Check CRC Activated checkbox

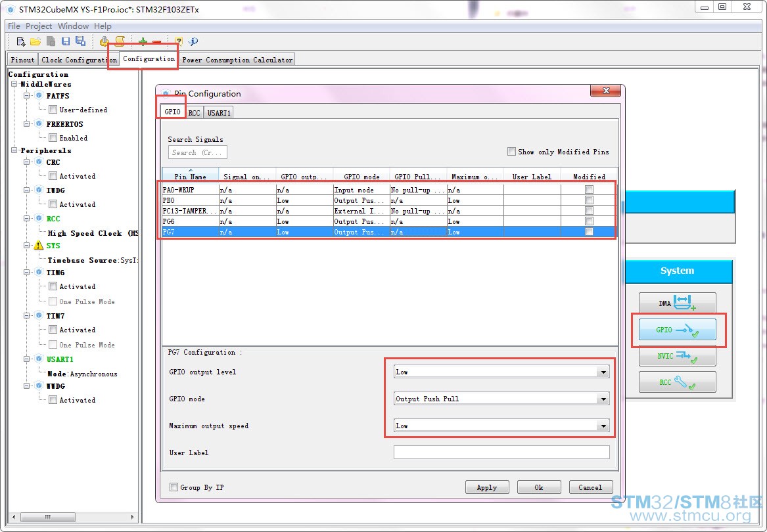click(x=53, y=176)
